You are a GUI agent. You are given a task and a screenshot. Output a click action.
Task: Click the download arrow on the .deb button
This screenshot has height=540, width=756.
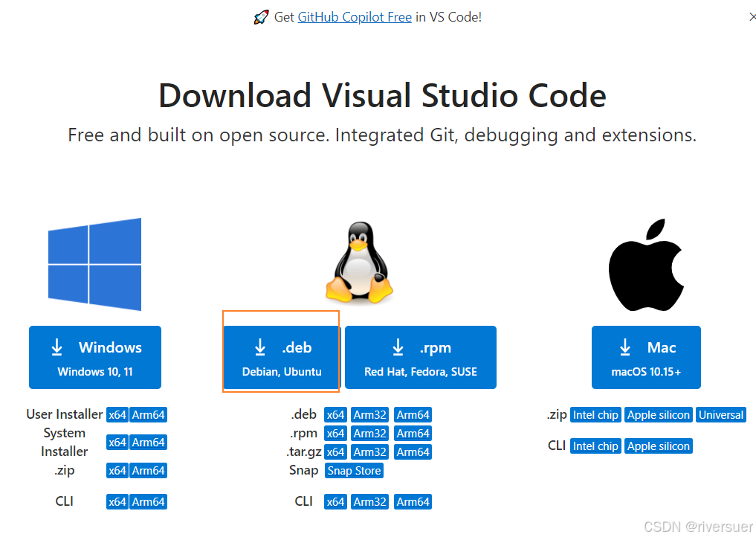(x=259, y=347)
